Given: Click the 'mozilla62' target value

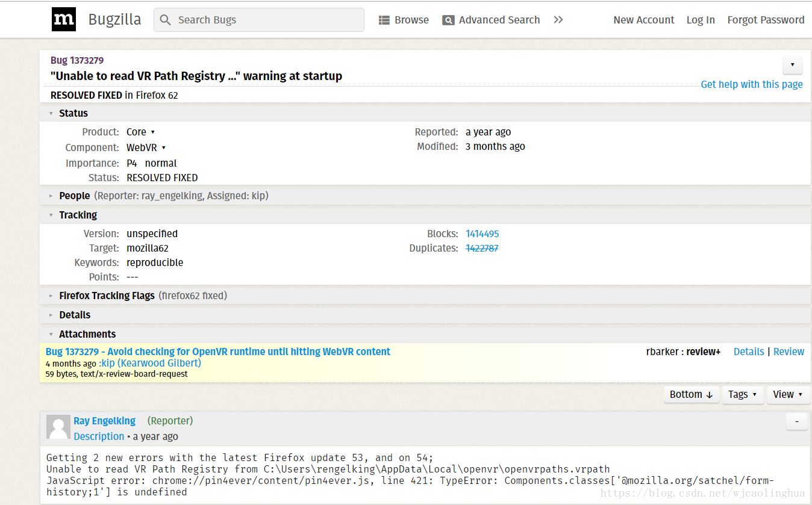Looking at the screenshot, I should click(x=148, y=248).
